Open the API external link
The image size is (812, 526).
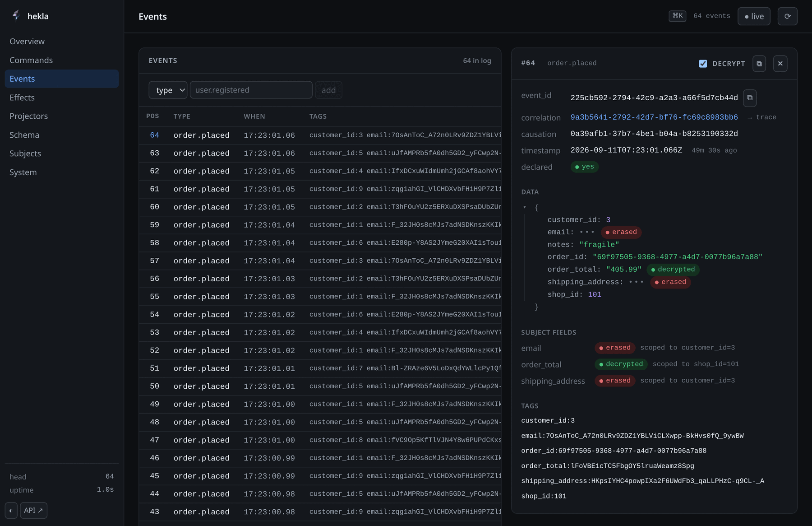33,511
